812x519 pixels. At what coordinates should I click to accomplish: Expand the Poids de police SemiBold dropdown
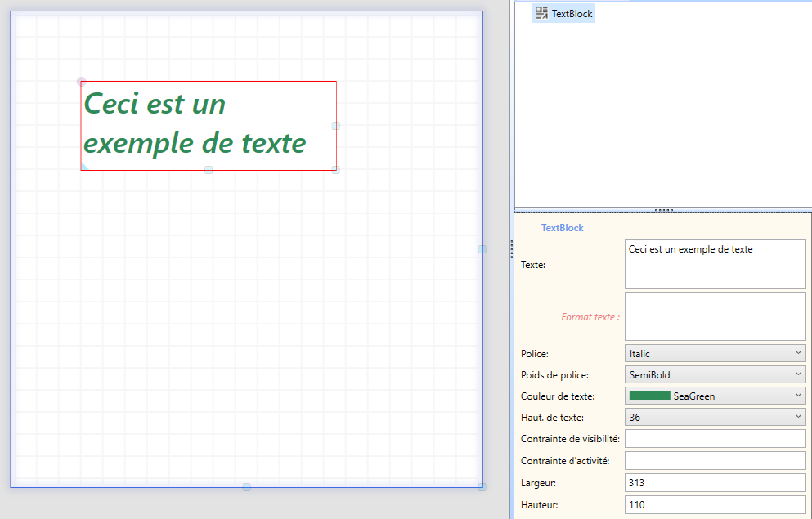(715, 375)
